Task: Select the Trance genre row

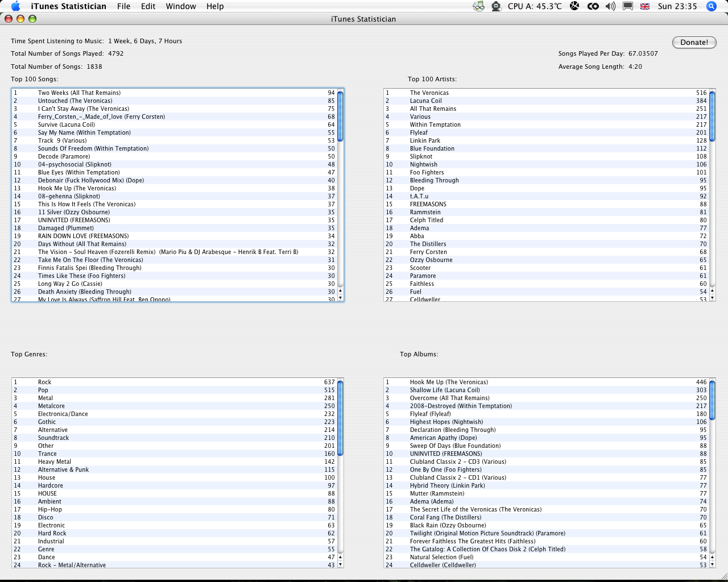Action: 175,454
